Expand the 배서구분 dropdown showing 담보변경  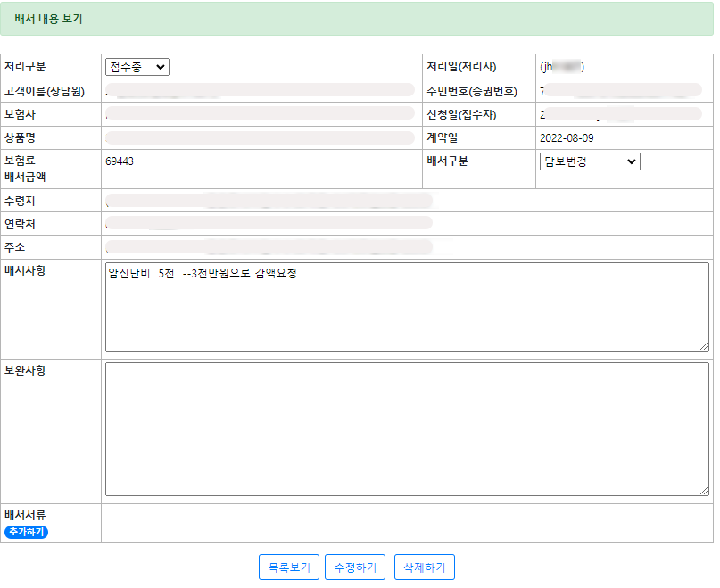(589, 161)
